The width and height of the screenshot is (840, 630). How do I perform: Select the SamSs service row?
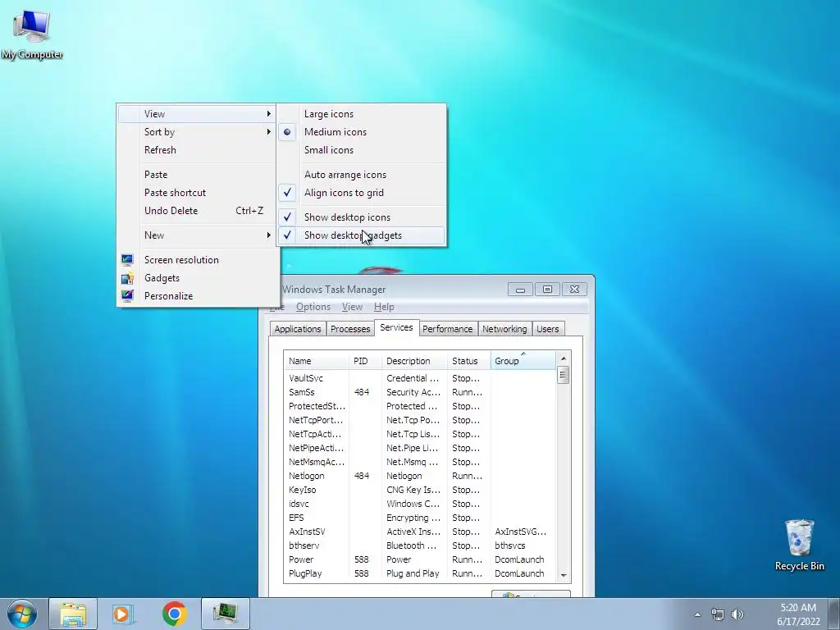click(x=419, y=392)
